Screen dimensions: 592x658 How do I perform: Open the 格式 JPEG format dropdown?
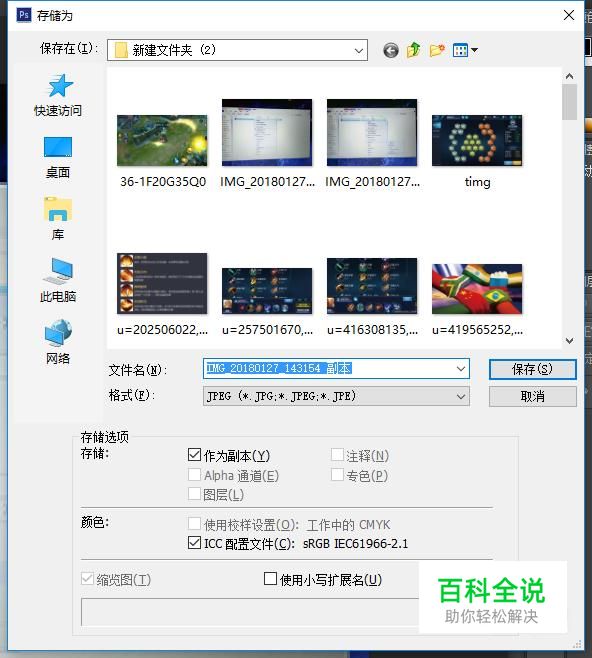point(336,397)
